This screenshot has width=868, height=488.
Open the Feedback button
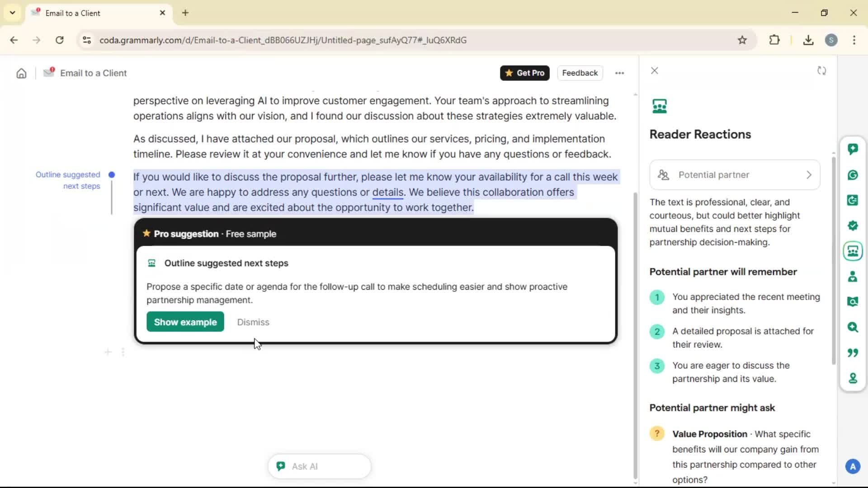point(580,73)
